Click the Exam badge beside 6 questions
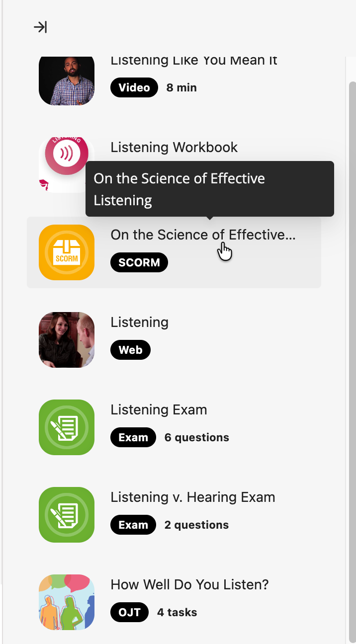356x644 pixels. [133, 438]
